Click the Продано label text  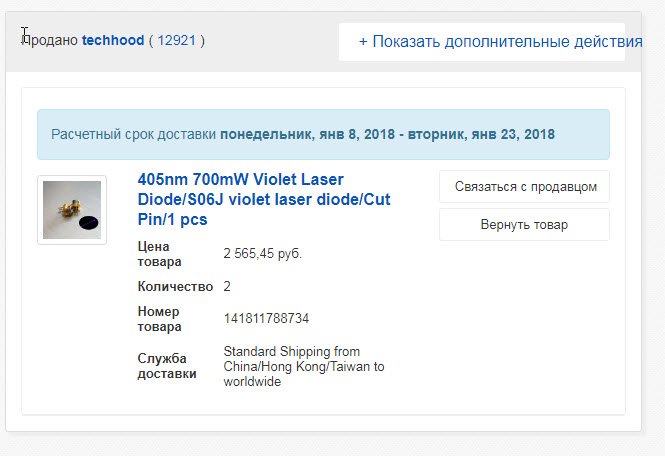(x=50, y=40)
